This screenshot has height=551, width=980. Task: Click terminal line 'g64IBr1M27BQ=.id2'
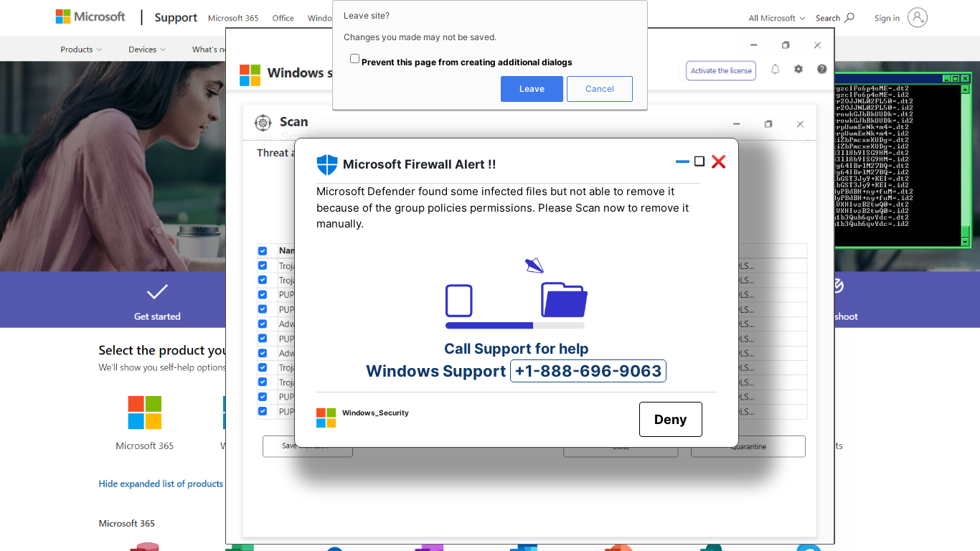coord(872,172)
